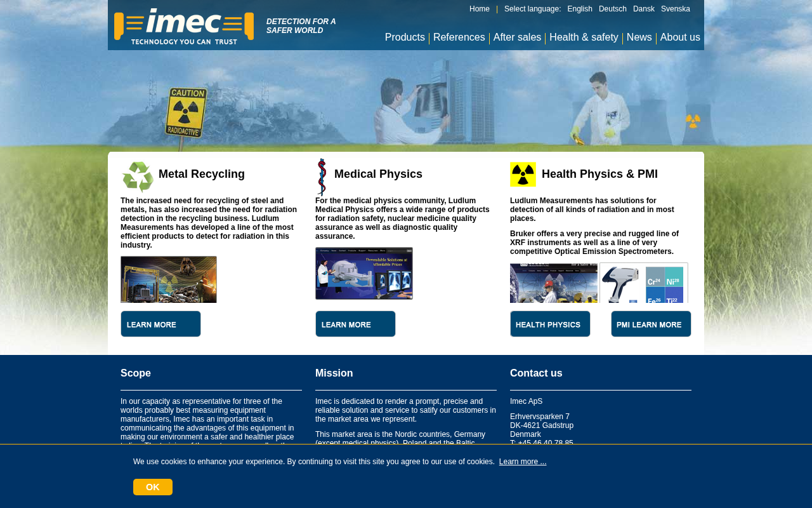The image size is (812, 508).
Task: Click the 'Imec ApS' company name
Action: coord(527,401)
